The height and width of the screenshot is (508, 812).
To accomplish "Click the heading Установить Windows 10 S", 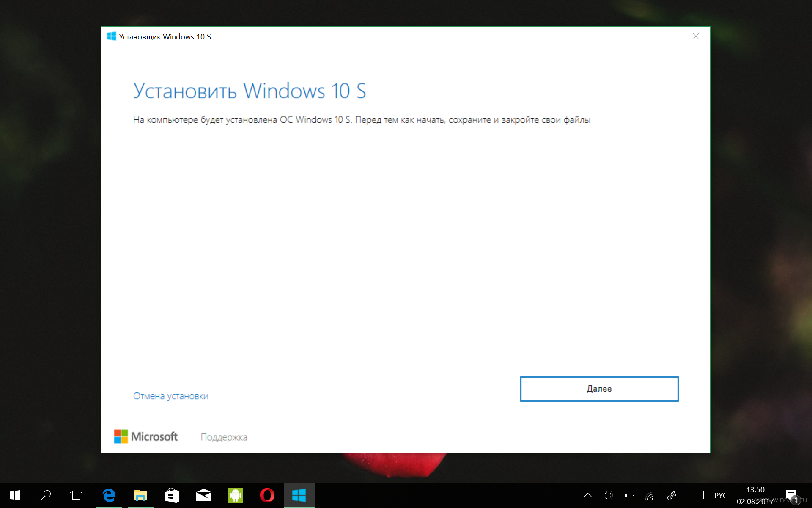I will click(x=250, y=91).
